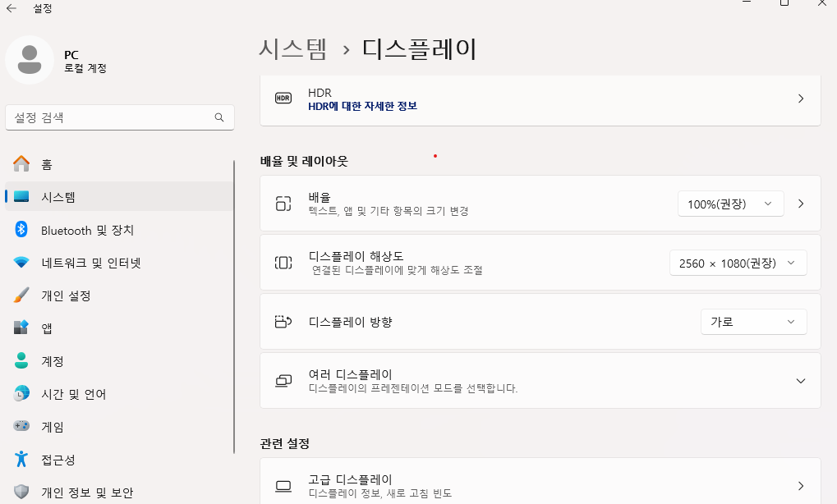Open the 배율 100%(권장) dropdown
Image resolution: width=837 pixels, height=504 pixels.
click(x=730, y=204)
